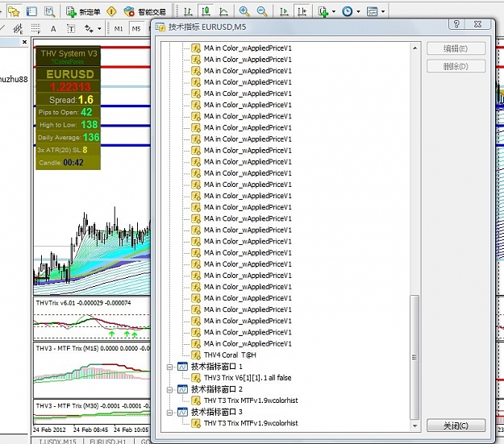Select the bar chart type icon
This screenshot has width=504, height=444.
click(189, 11)
